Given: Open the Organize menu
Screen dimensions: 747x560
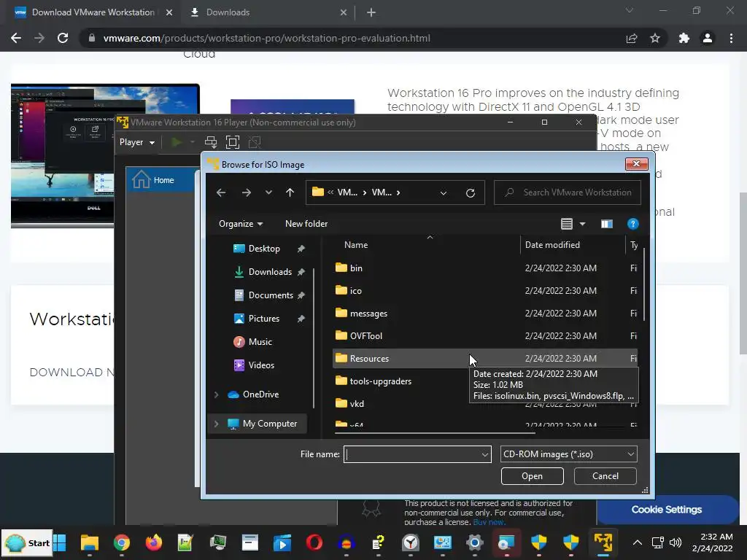Looking at the screenshot, I should (x=241, y=224).
